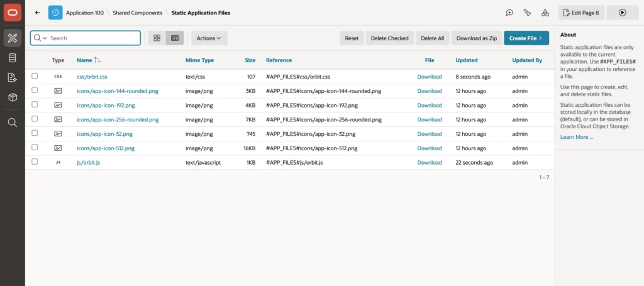The height and width of the screenshot is (286, 644).
Task: Open the Updated By column header menu
Action: pos(527,60)
